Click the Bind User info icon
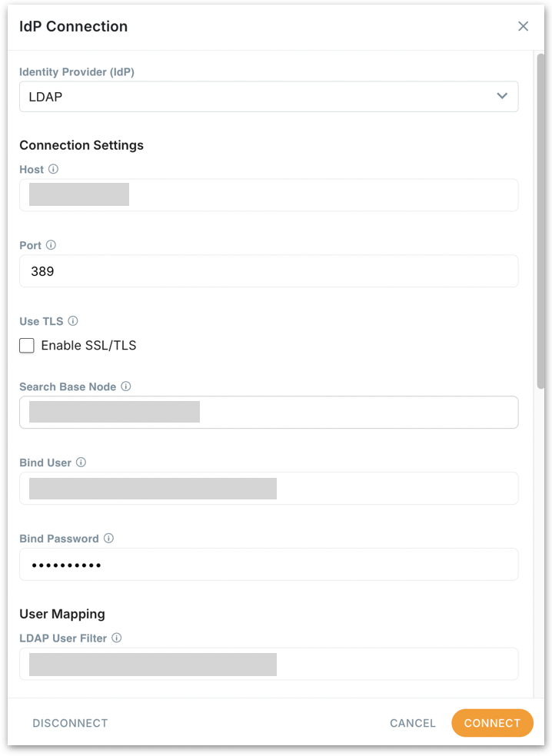Image resolution: width=552 pixels, height=756 pixels. click(81, 463)
